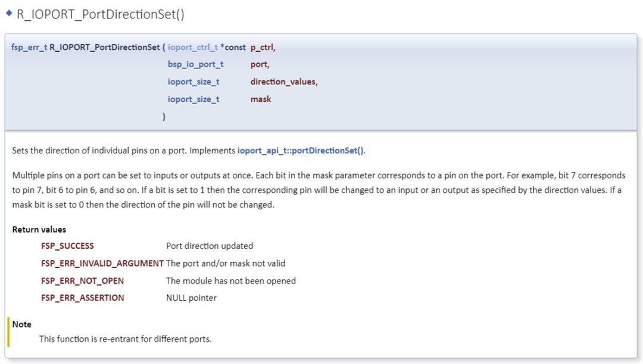Click the Return values heading
Screen dimensions: 643x364
39,230
